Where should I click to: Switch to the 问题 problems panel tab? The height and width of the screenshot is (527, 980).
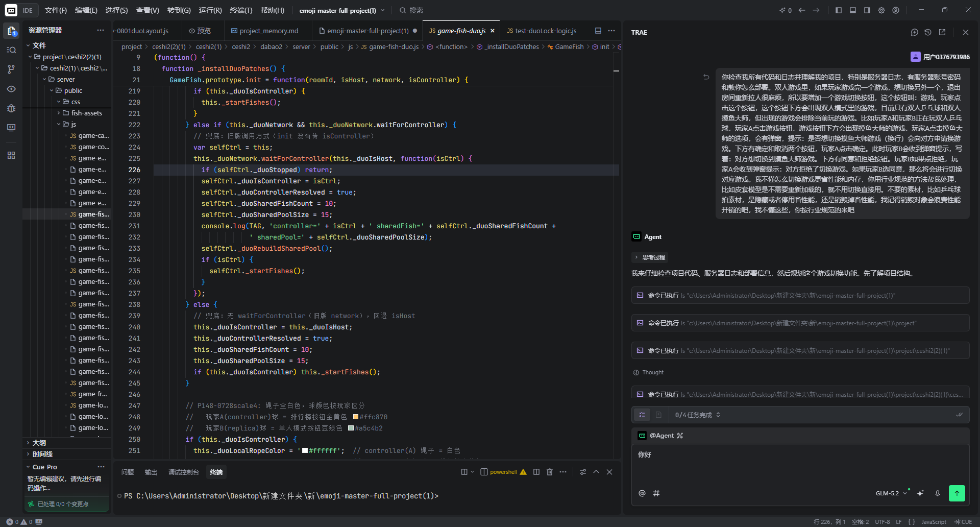[128, 472]
